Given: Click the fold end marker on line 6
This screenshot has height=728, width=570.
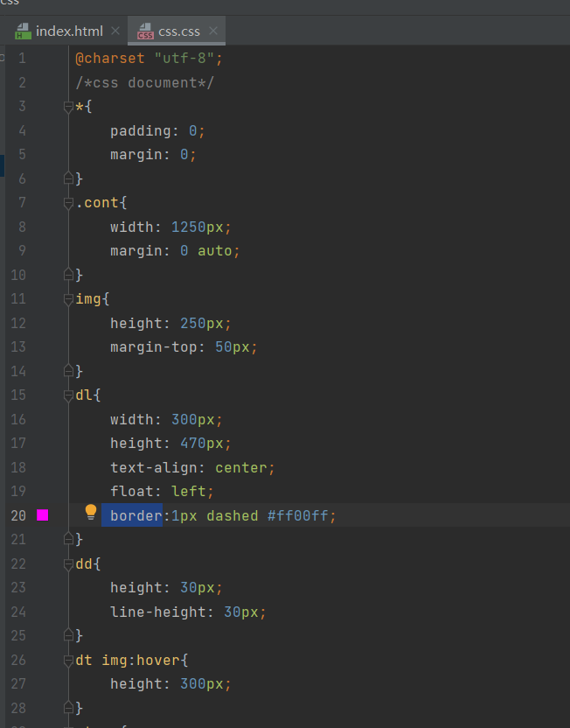Looking at the screenshot, I should pyautogui.click(x=68, y=178).
